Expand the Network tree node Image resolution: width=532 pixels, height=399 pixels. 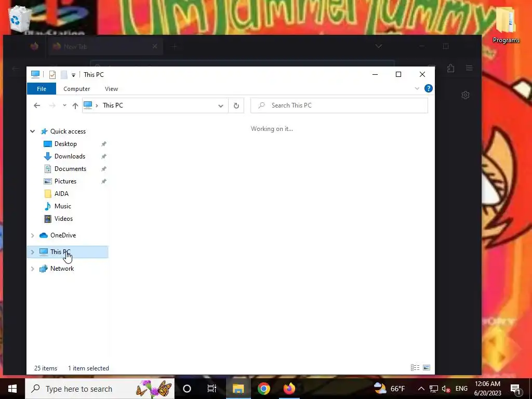[33, 269]
